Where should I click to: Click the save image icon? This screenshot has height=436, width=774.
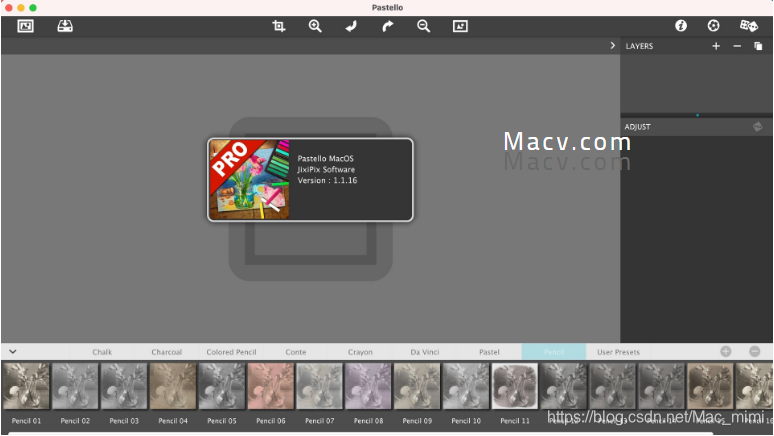(x=65, y=26)
